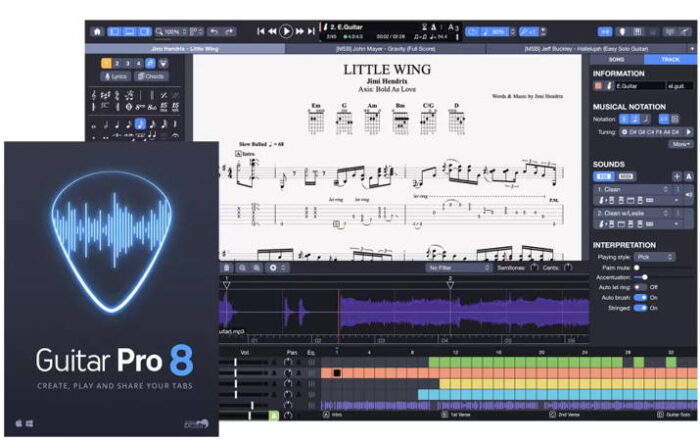Click the Home icon in top toolbar

point(97,31)
